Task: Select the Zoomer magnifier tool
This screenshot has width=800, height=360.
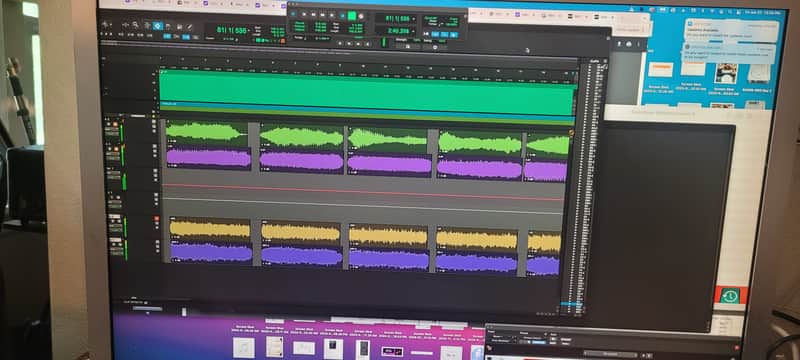Action: pos(135,24)
